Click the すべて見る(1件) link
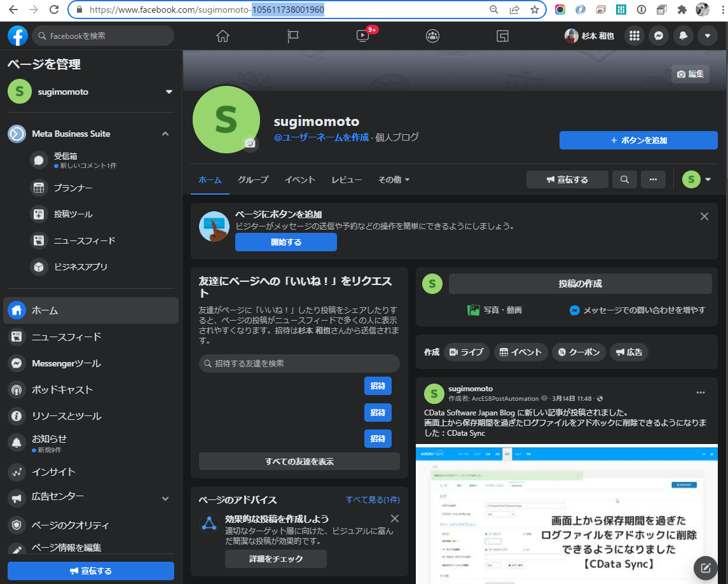Screen dimensions: 728x584 [x=373, y=500]
